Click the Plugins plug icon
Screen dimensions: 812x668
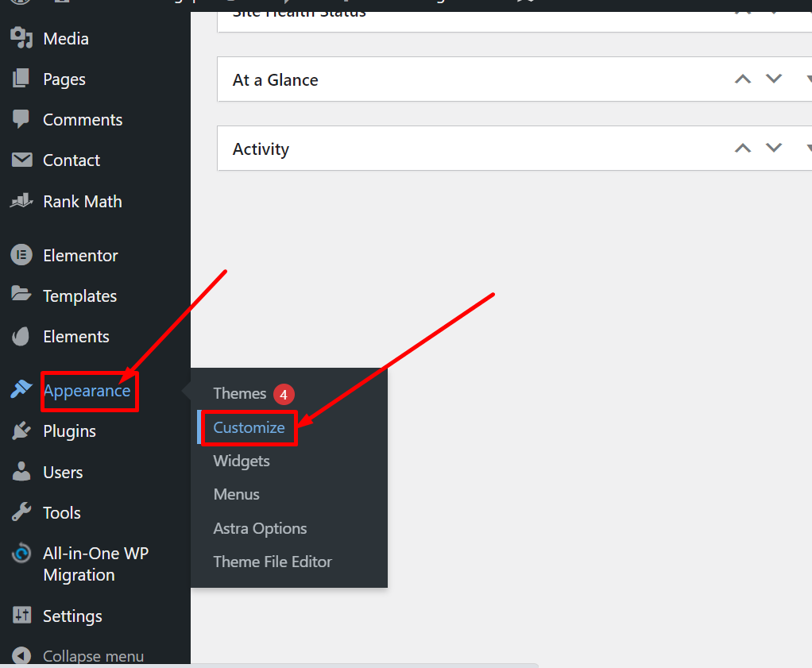pos(21,431)
